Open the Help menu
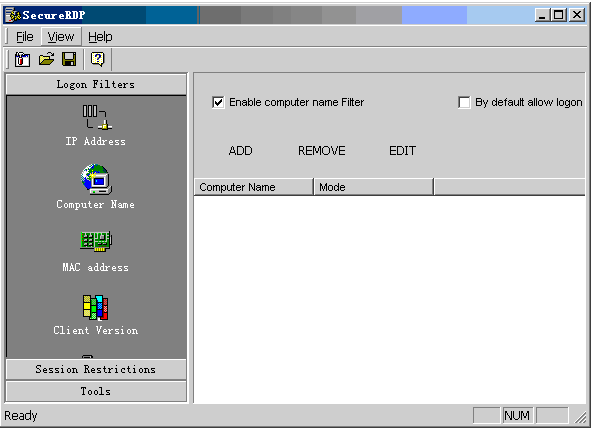 (x=100, y=37)
